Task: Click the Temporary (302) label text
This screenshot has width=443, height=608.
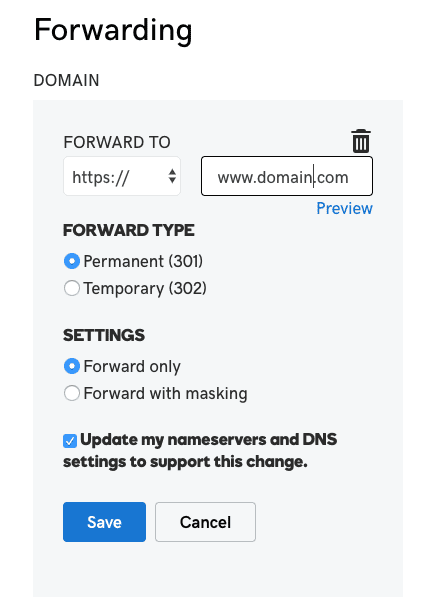Action: click(x=145, y=289)
